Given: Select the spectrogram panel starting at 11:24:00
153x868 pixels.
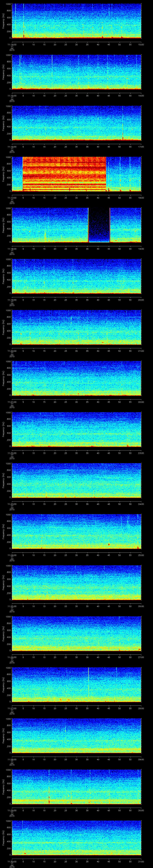Looking at the screenshot, I should click(x=77, y=532).
